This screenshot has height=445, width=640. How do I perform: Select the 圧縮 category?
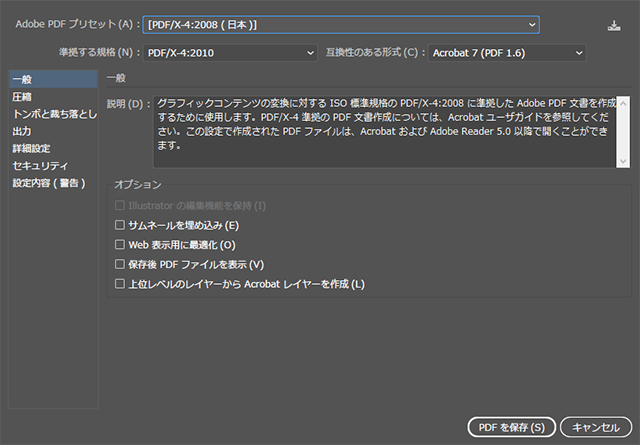tap(53, 97)
